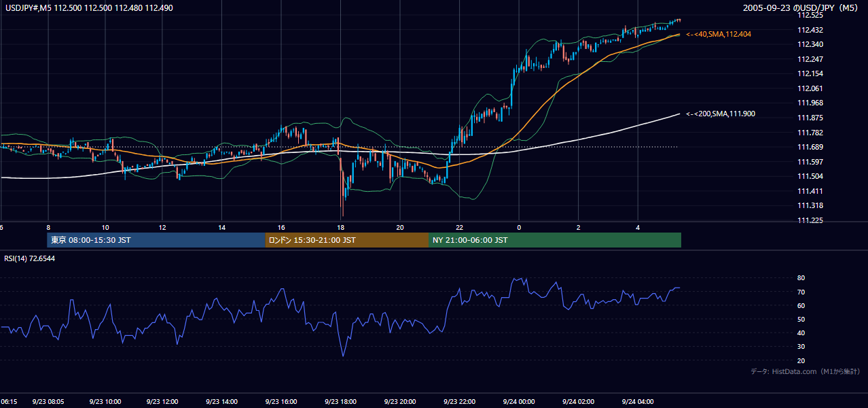This screenshot has width=868, height=408.
Task: Click the RSI scale value 80
Action: pyautogui.click(x=801, y=278)
